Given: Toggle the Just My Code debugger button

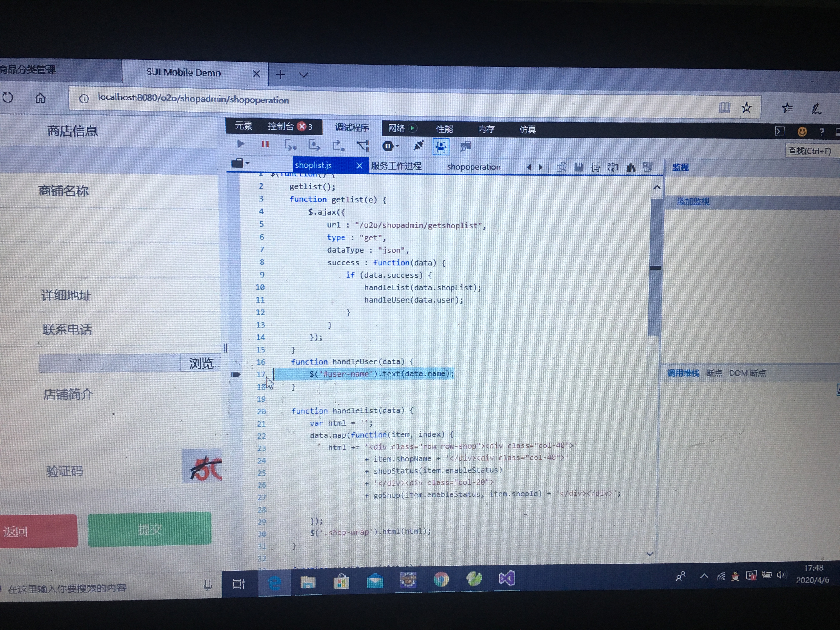Looking at the screenshot, I should coord(440,147).
